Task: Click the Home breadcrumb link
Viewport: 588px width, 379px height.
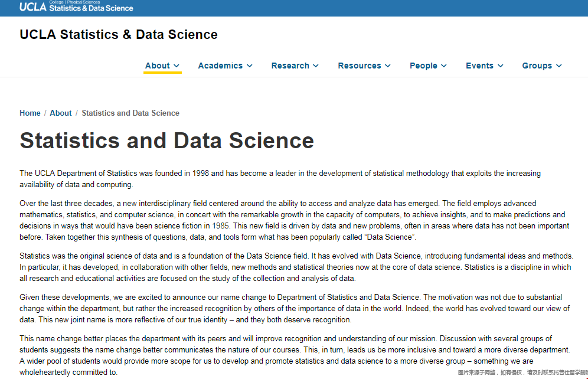Action: (30, 113)
